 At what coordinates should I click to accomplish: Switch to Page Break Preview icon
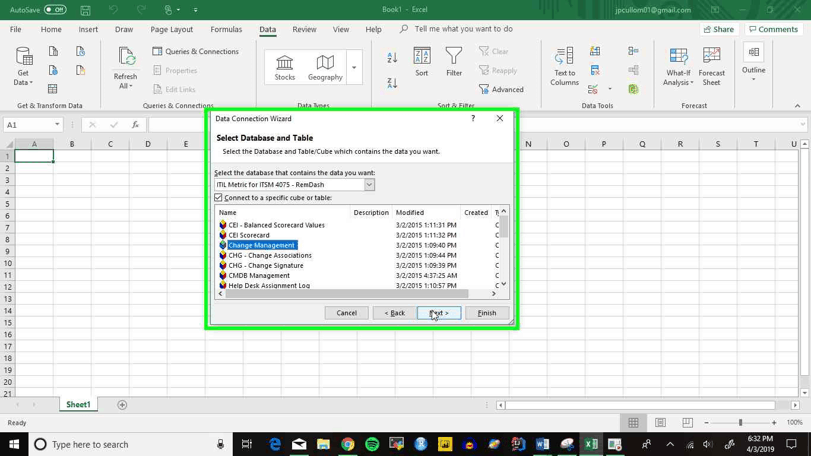[x=687, y=423]
